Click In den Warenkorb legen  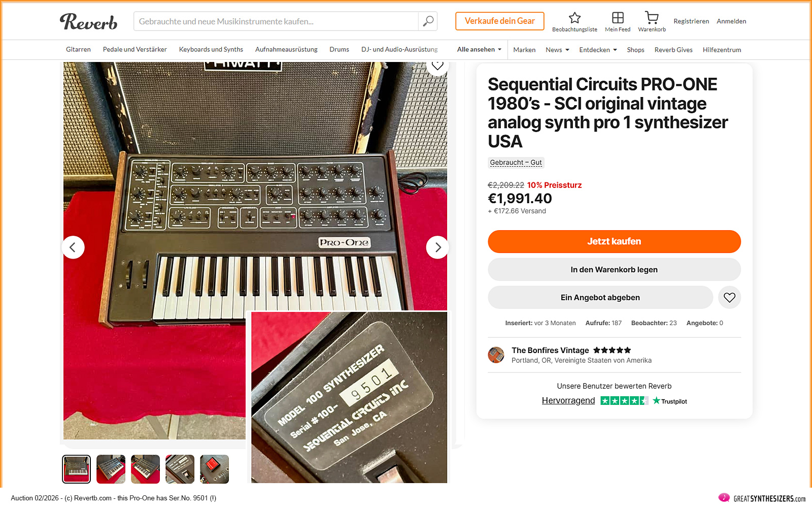[614, 270]
